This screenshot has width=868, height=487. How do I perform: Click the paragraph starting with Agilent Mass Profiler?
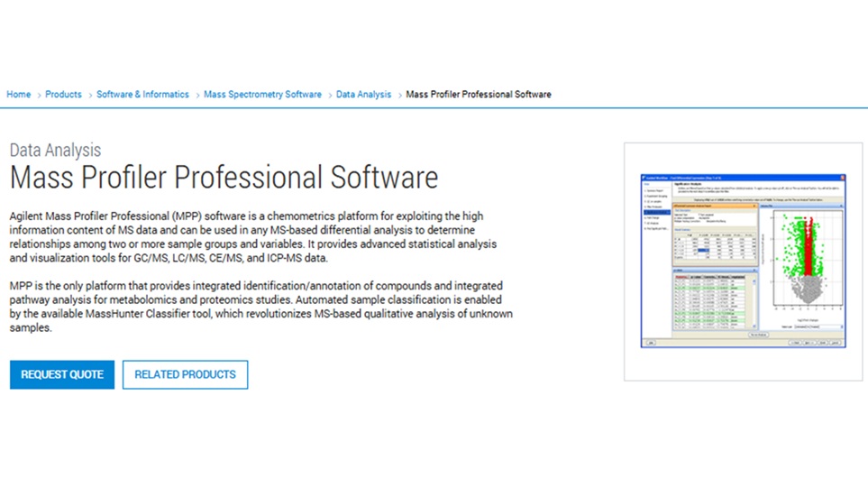click(253, 237)
